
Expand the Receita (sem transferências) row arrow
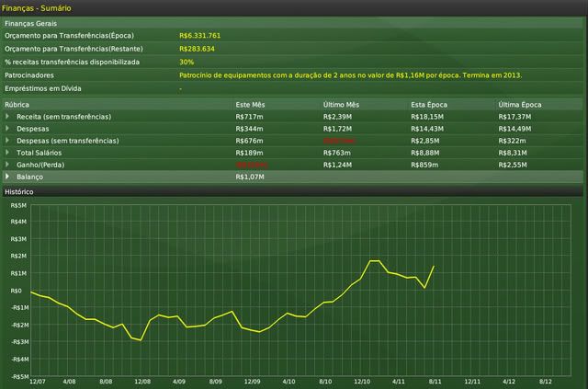click(8, 117)
